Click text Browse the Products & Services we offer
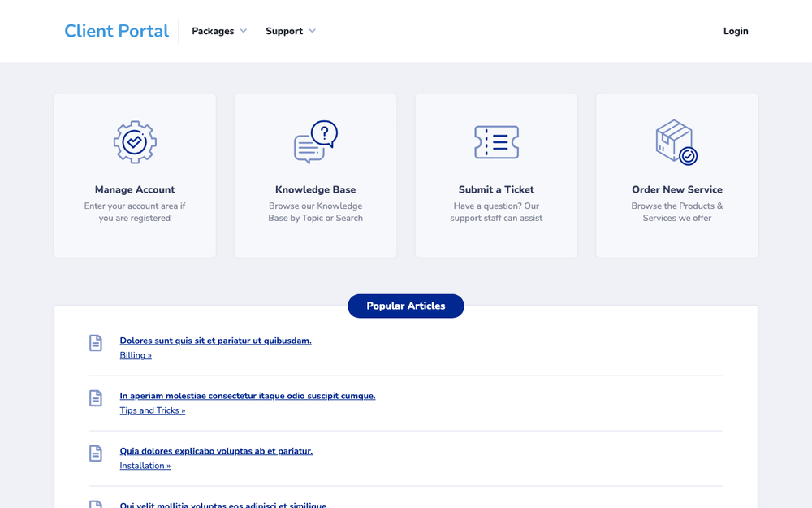Screen dimensions: 812x508 677,212
